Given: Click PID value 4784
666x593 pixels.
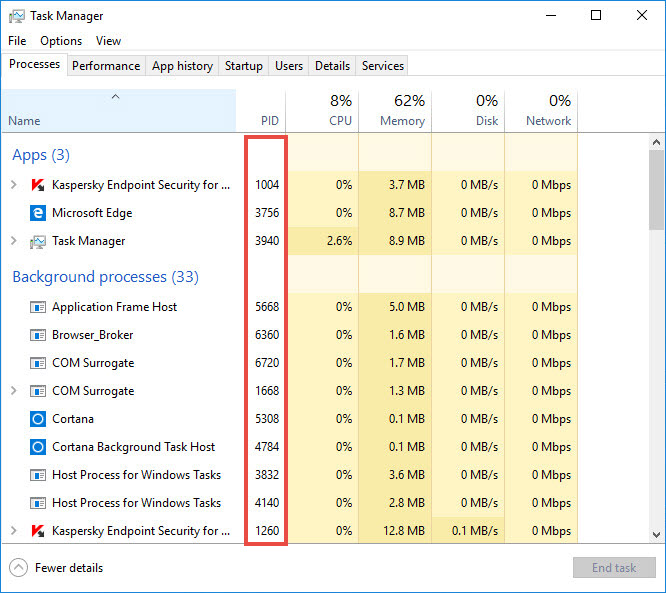Looking at the screenshot, I should click(267, 447).
